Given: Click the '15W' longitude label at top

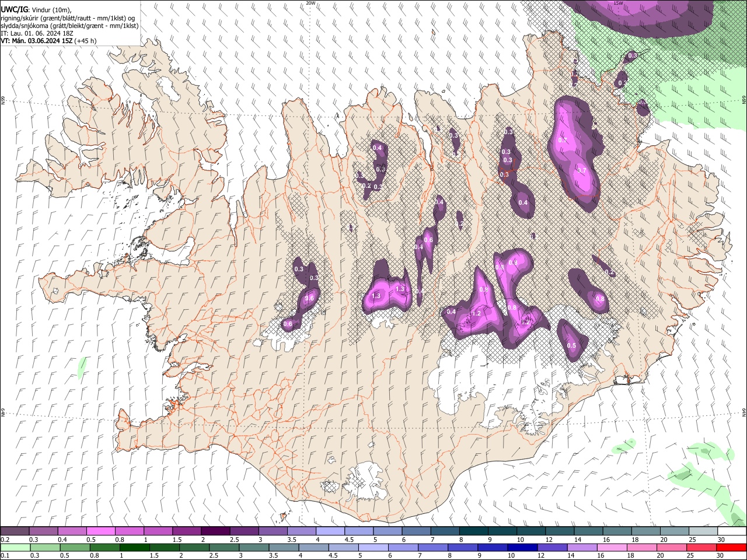Looking at the screenshot, I should 618,3.
